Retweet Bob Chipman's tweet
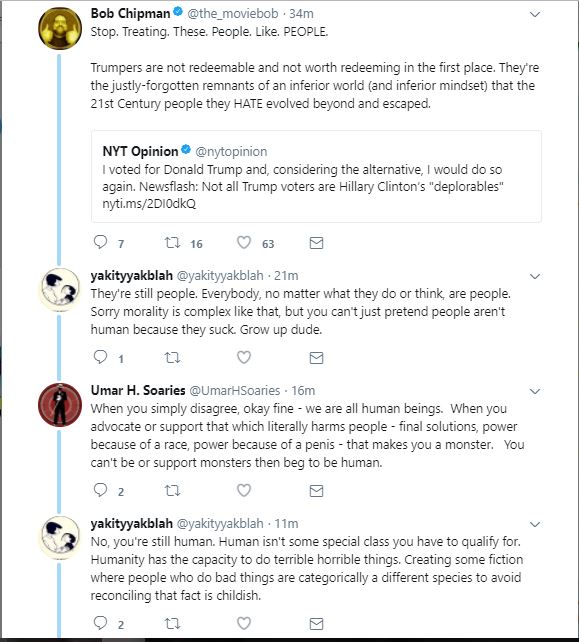 tap(172, 243)
